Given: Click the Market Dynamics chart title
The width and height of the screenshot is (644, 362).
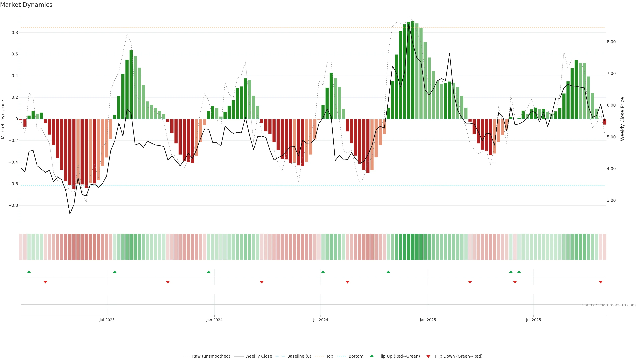Looking at the screenshot, I should 26,5.
